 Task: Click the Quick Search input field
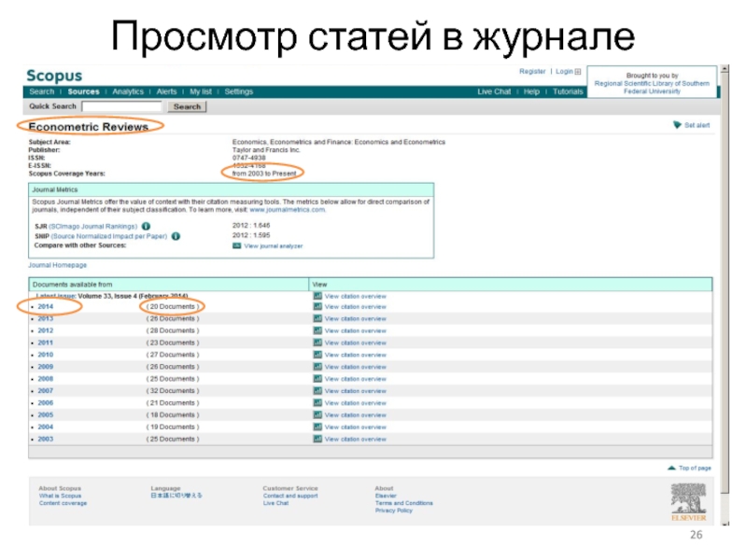point(122,106)
